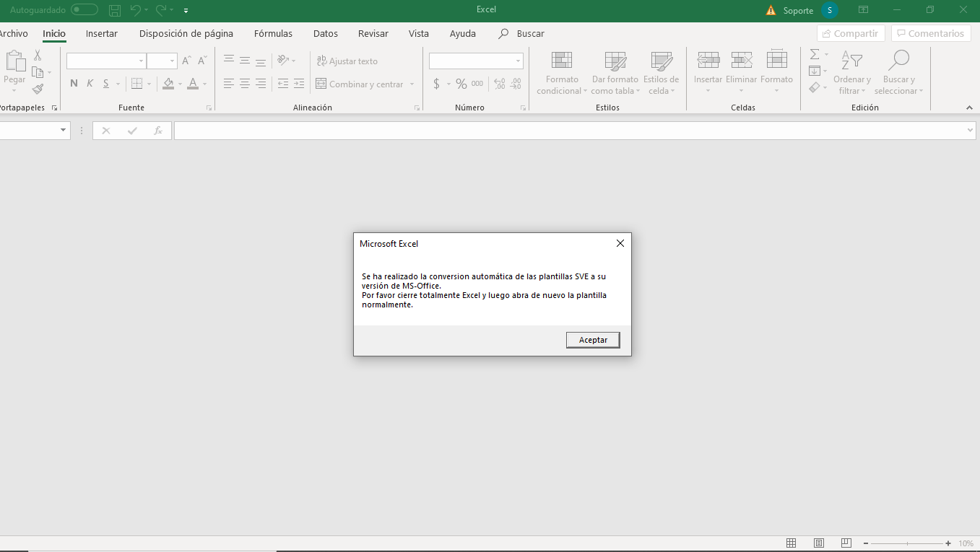
Task: Close the Microsoft Excel dialog
Action: (x=620, y=243)
